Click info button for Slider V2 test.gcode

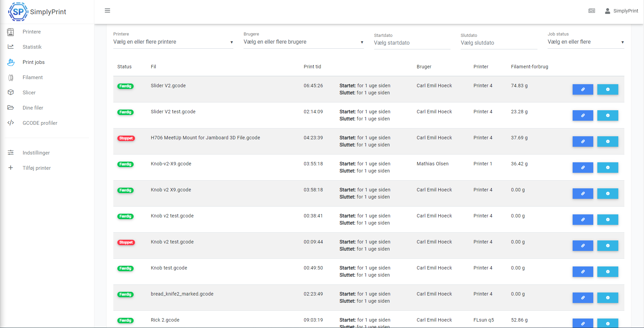point(607,116)
